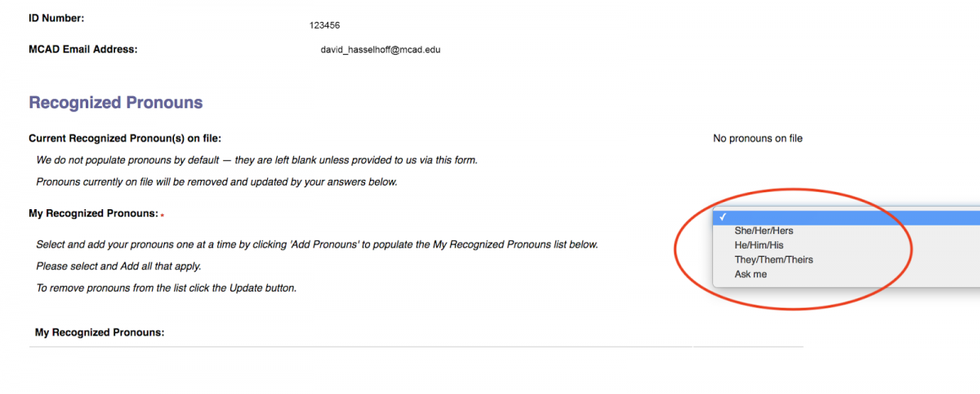The height and width of the screenshot is (394, 980).
Task: Click the red required asterisk
Action: coord(162,215)
